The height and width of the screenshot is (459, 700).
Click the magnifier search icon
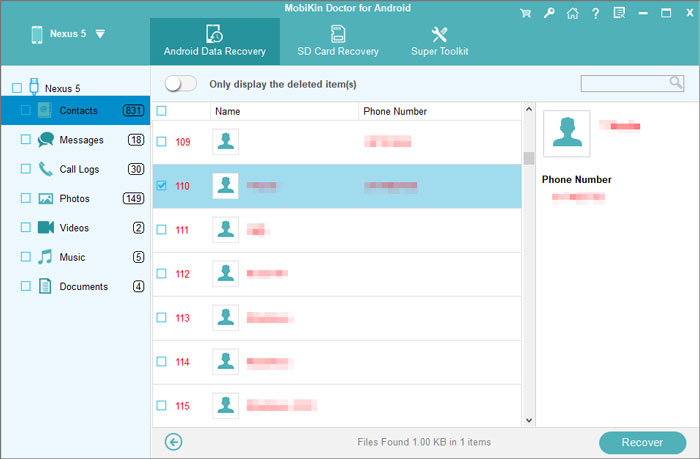point(676,83)
